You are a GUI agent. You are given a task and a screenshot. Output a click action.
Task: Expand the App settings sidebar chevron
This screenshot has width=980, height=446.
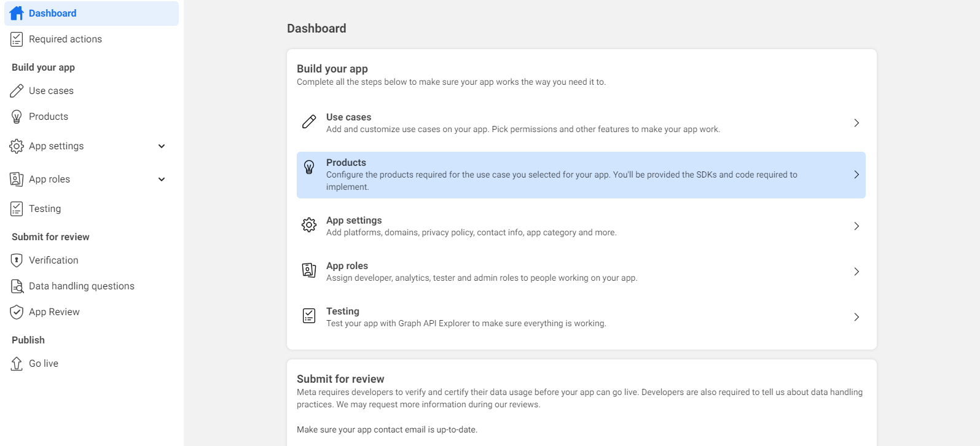pyautogui.click(x=162, y=146)
